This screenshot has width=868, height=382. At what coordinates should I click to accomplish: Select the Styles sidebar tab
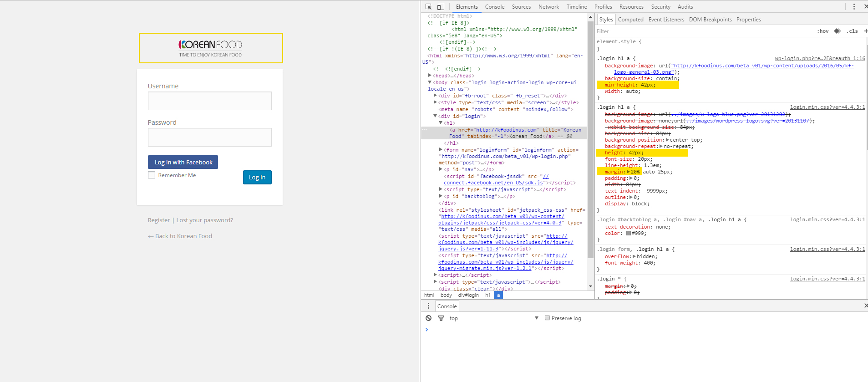tap(606, 20)
